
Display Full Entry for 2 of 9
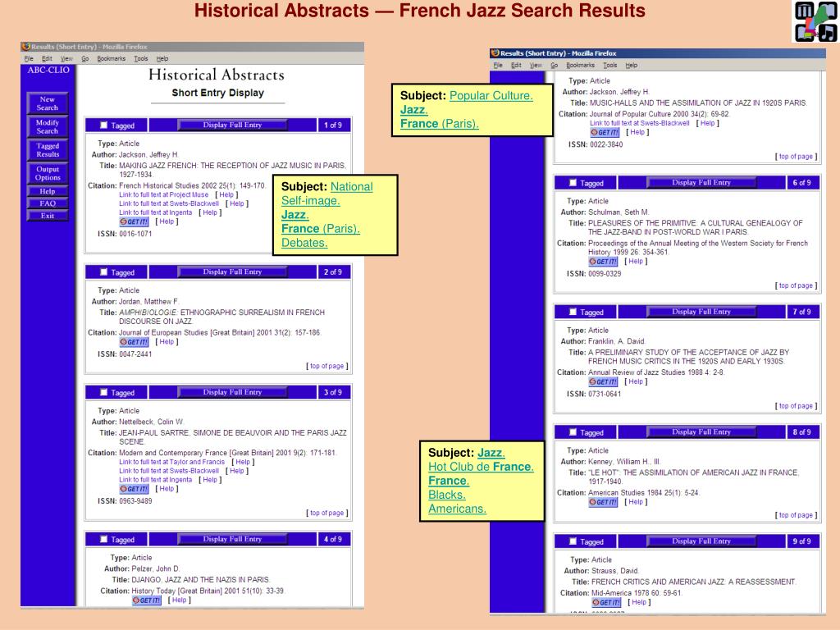click(232, 272)
